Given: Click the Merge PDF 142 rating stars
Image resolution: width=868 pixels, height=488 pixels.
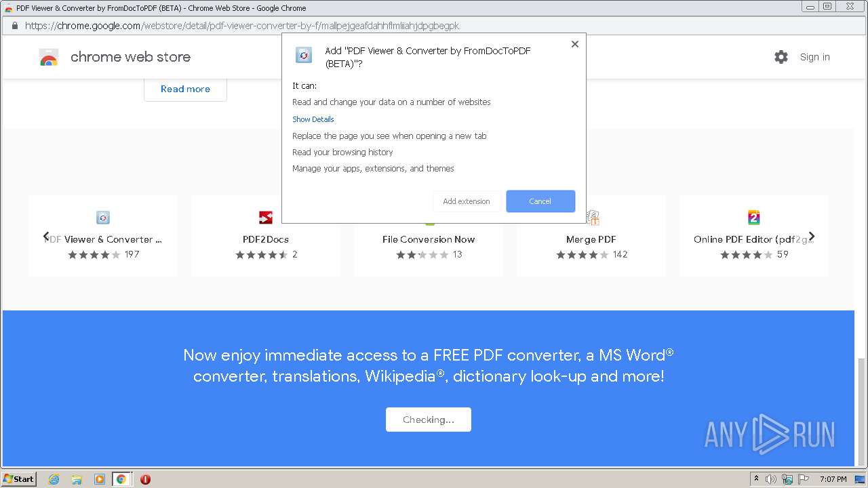Looking at the screenshot, I should point(583,255).
